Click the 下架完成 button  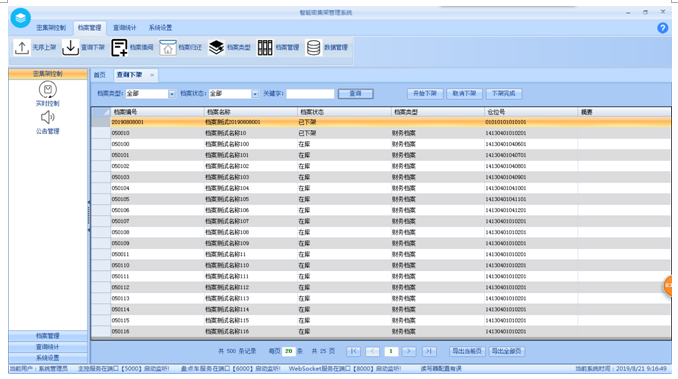tap(504, 93)
